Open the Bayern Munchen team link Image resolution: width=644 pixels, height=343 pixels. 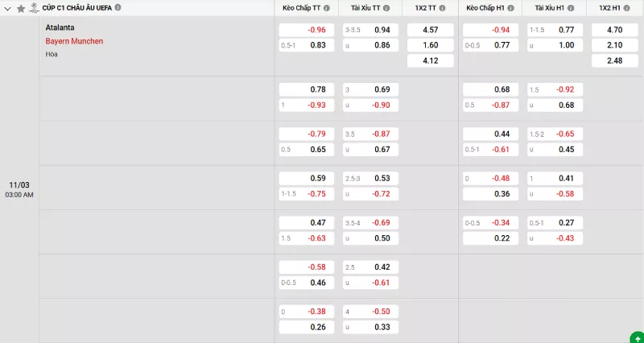click(x=74, y=41)
